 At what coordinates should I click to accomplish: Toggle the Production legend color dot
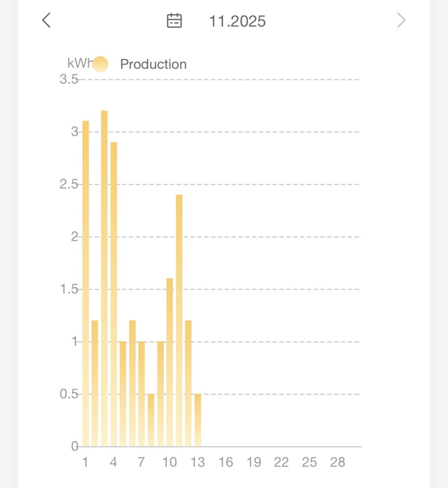click(100, 64)
